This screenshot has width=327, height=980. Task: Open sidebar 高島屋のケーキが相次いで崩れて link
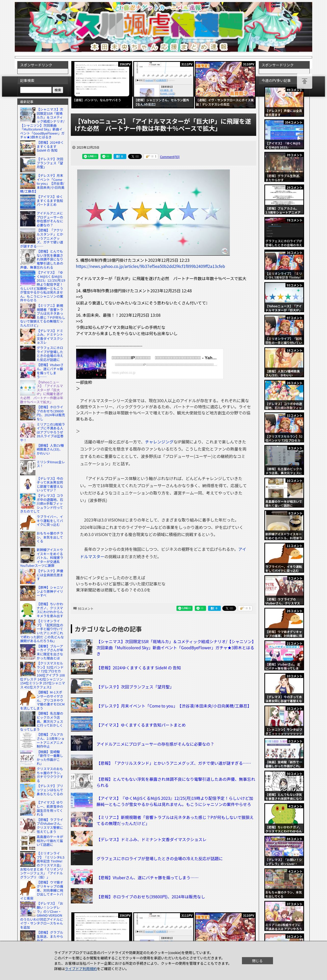point(50,840)
